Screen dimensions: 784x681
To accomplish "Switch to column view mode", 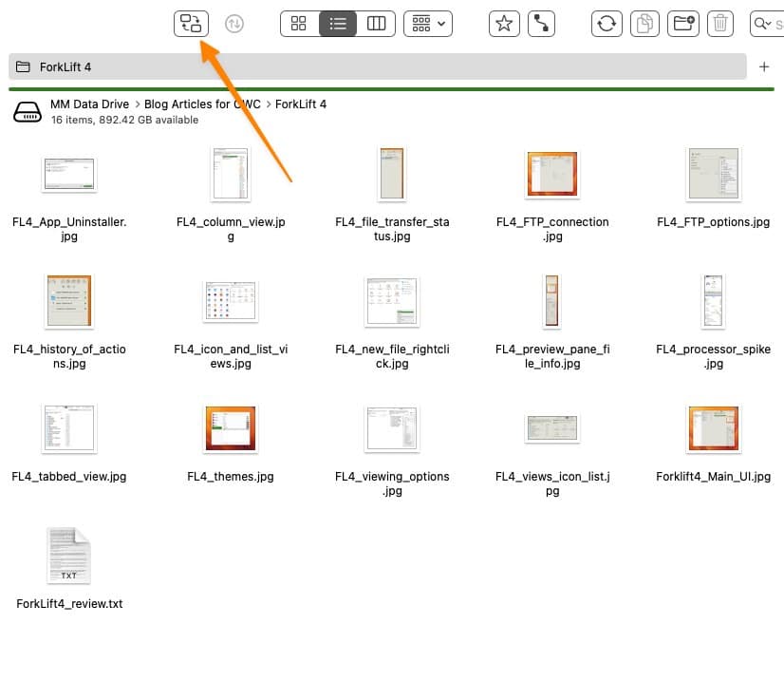I will tap(376, 24).
